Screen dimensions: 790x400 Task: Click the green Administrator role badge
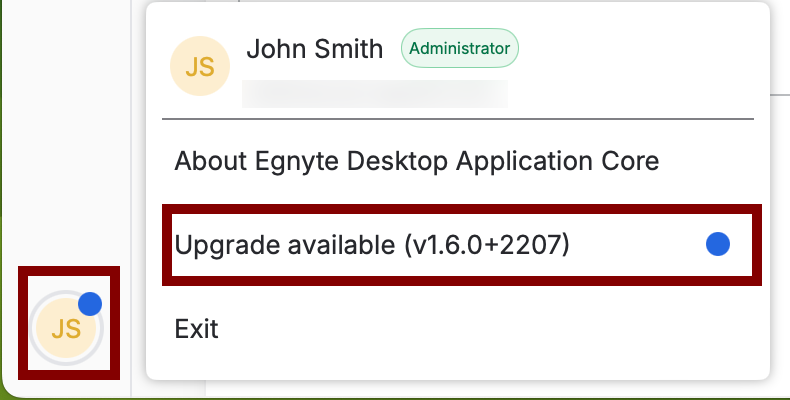(459, 48)
